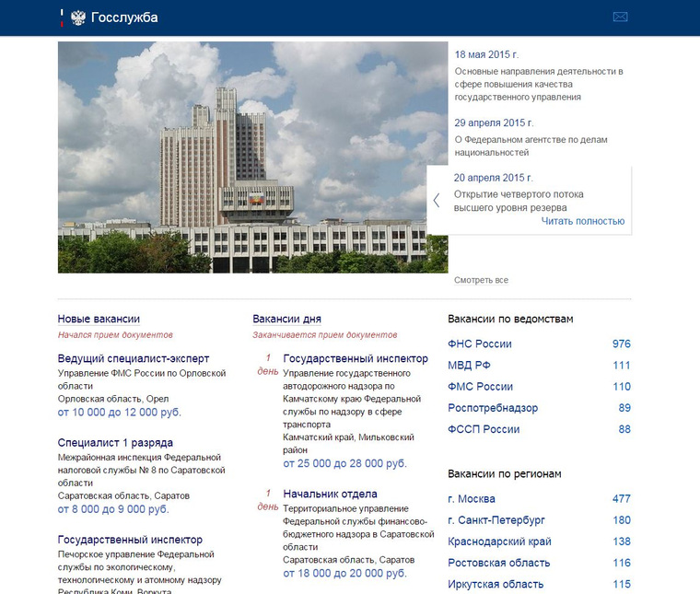Click the 110 count beside ФМС России
Viewport: 700px width, 594px height.
(622, 387)
